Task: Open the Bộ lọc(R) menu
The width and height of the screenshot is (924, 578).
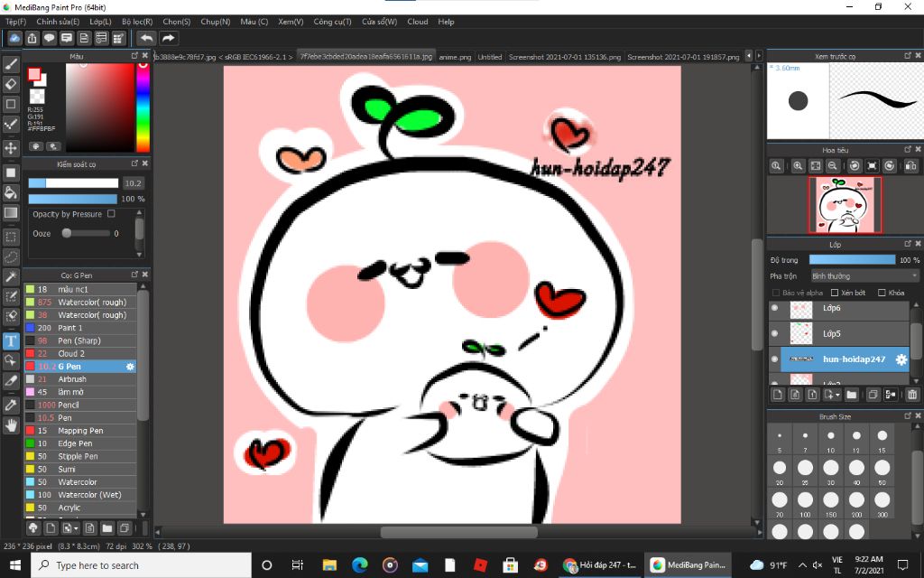Action: 137,22
